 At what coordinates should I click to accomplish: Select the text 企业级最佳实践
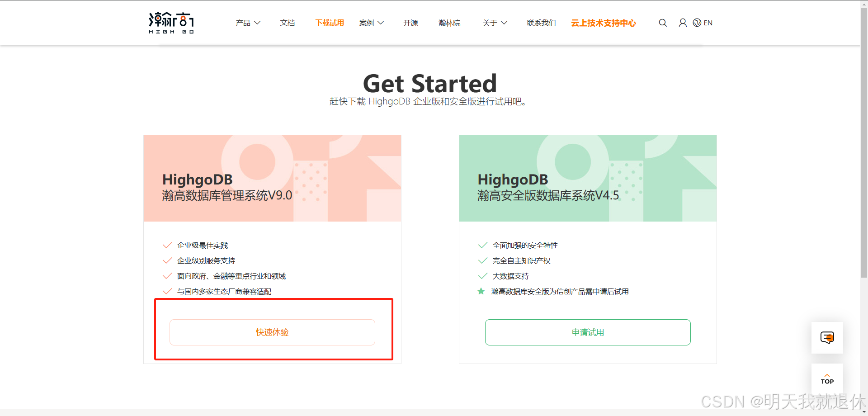point(203,245)
